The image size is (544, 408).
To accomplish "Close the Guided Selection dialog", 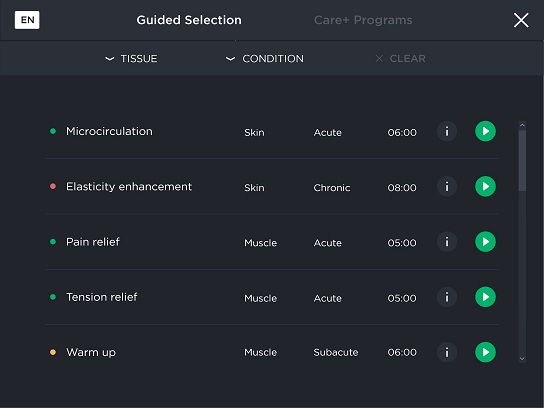I will click(x=521, y=20).
